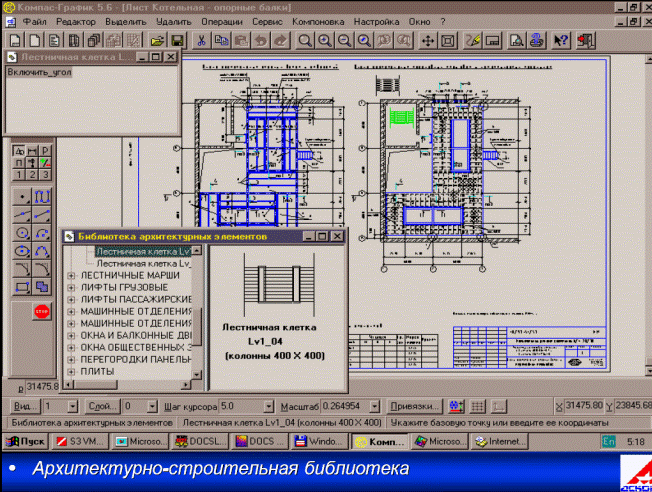Open a file with the folder icon
Viewport: 652px width, 492px height.
[x=157, y=40]
